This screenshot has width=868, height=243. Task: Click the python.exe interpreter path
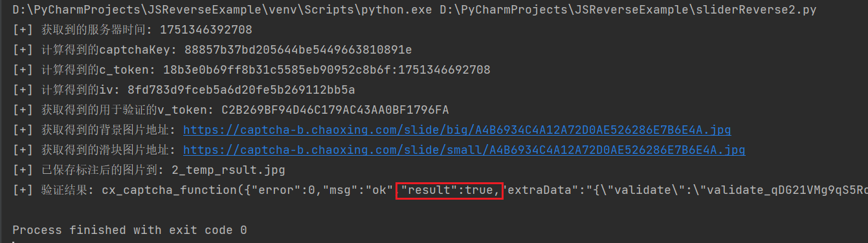(x=222, y=10)
